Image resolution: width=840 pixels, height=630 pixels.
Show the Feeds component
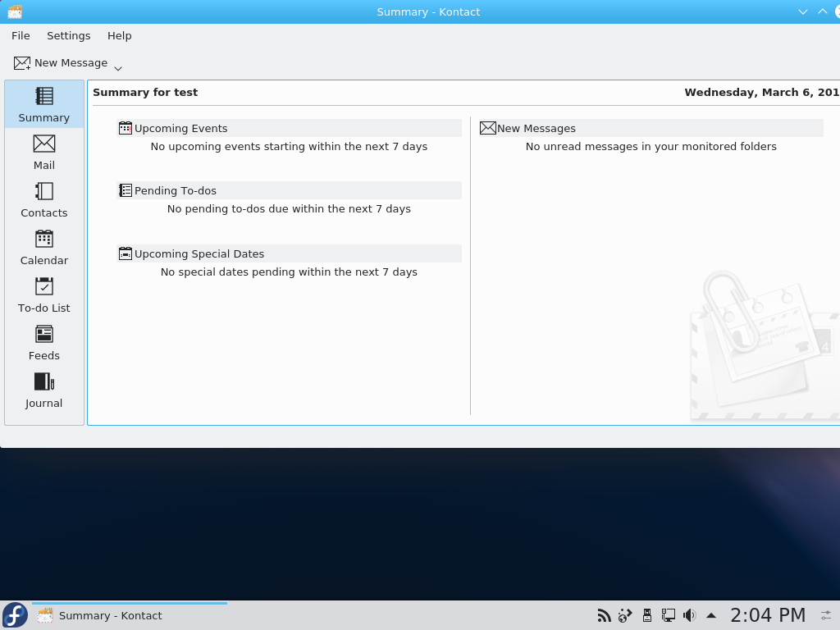(x=44, y=343)
